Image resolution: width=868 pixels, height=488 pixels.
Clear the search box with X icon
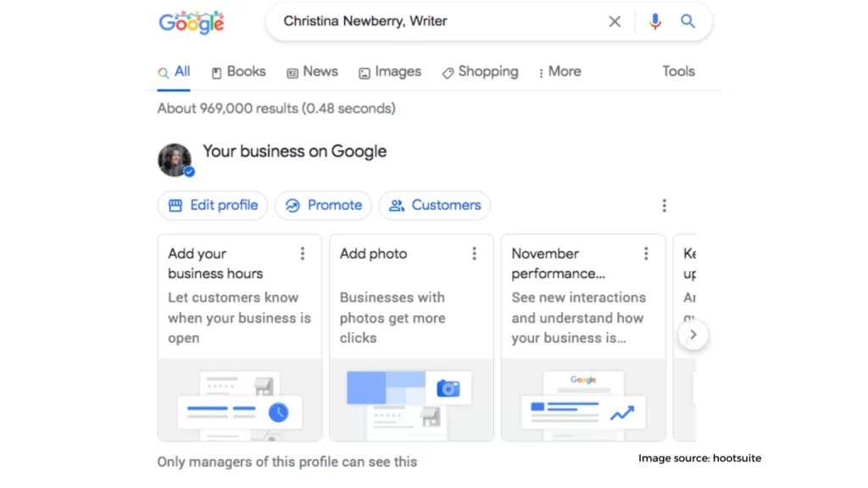tap(615, 21)
